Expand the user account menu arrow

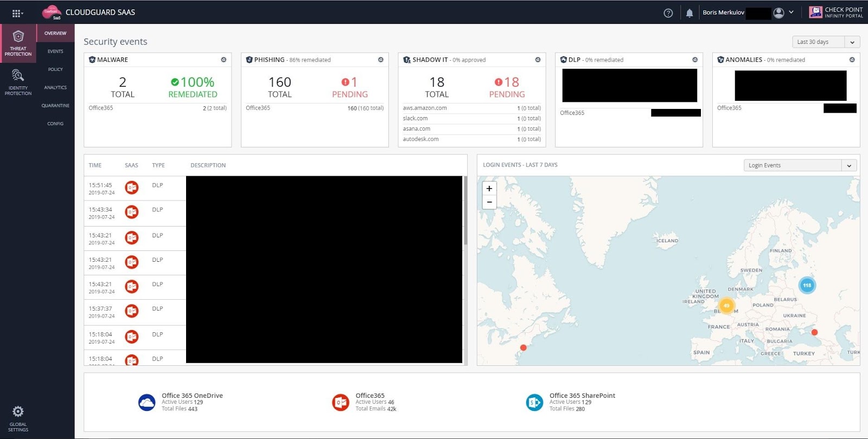792,12
